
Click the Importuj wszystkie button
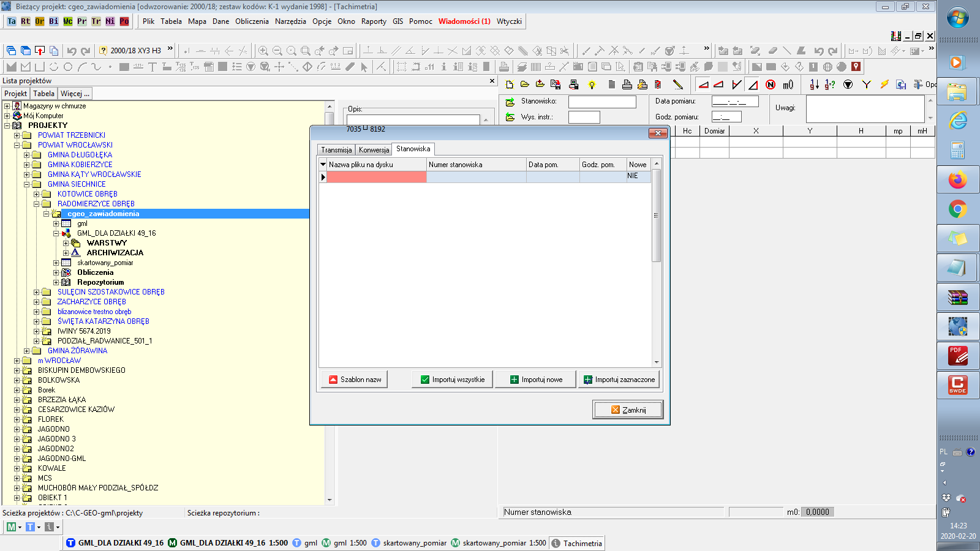click(x=452, y=380)
